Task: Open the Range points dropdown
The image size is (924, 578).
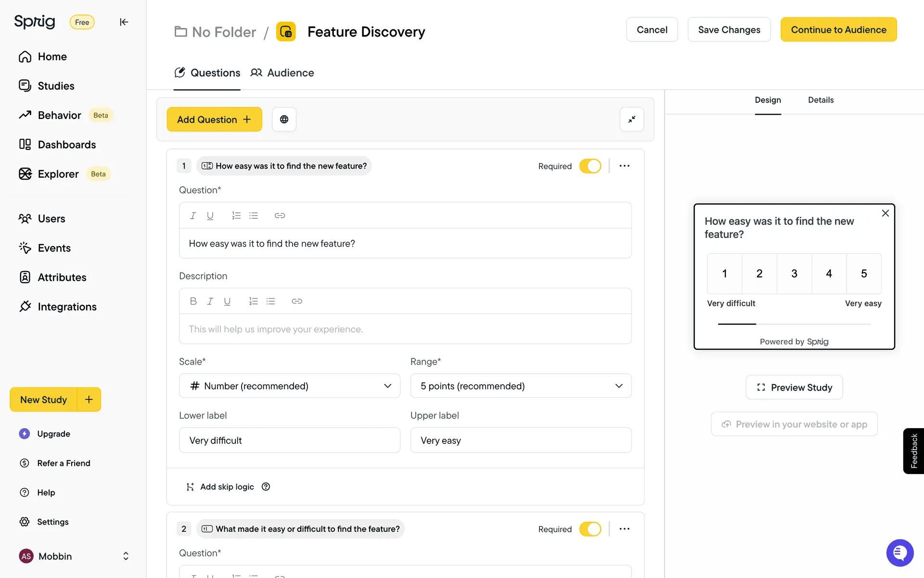Action: click(x=521, y=386)
